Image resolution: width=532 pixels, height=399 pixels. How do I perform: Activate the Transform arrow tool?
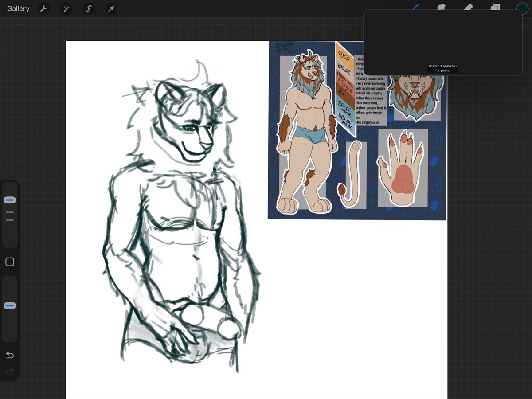click(111, 8)
